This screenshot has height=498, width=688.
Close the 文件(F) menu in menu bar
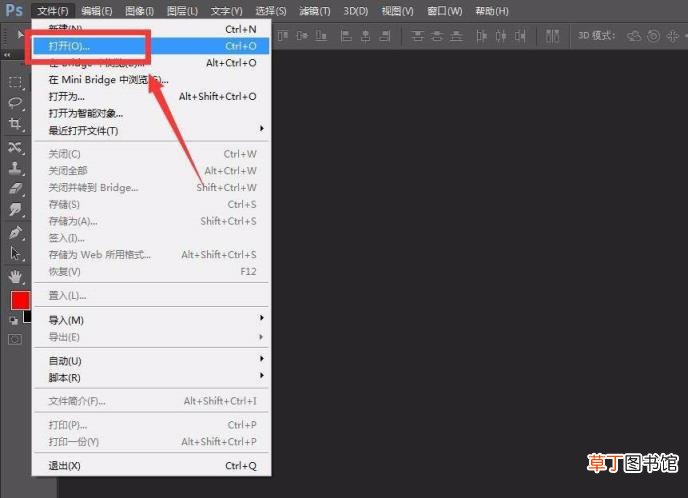coord(53,11)
